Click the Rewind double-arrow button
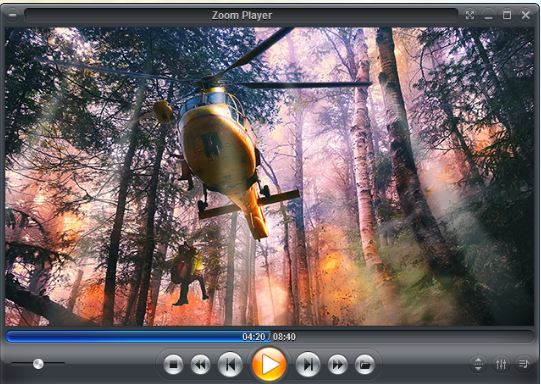Image resolution: width=541 pixels, height=384 pixels. tap(200, 364)
